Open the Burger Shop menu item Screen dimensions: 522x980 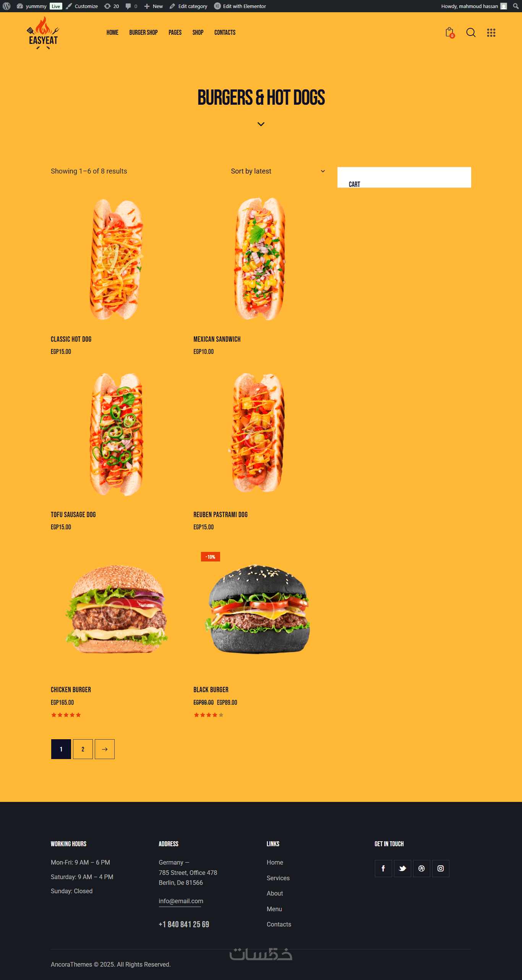[143, 32]
